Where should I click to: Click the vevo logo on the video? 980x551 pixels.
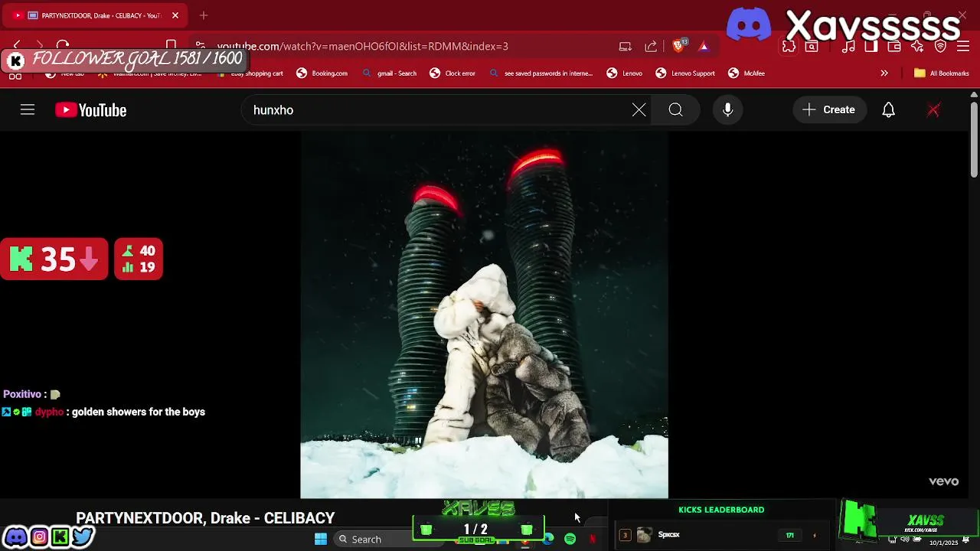[943, 481]
